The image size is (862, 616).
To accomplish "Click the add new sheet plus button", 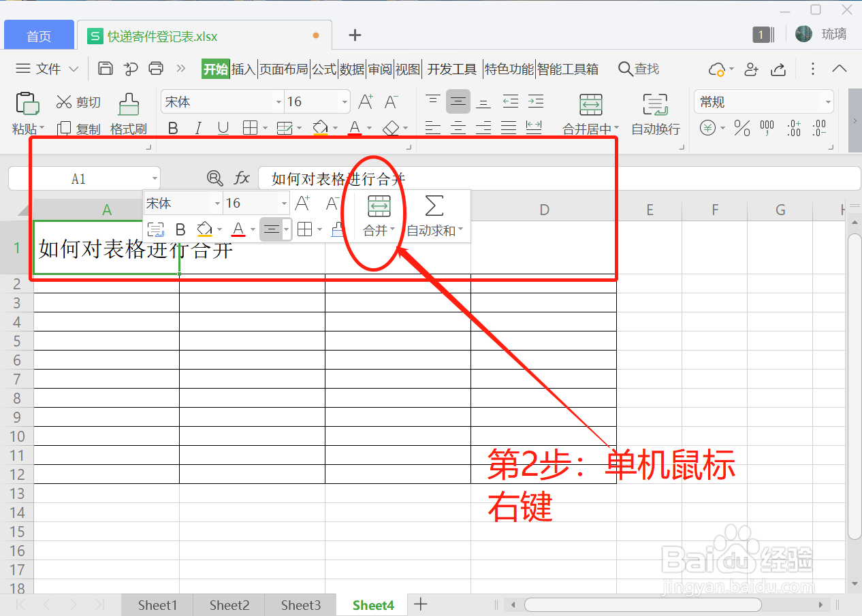I will click(421, 604).
